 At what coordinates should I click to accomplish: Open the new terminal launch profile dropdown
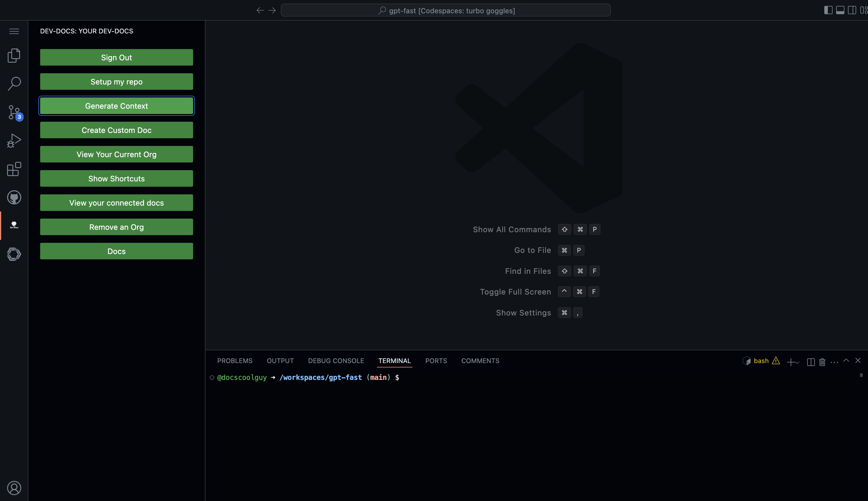tap(797, 362)
